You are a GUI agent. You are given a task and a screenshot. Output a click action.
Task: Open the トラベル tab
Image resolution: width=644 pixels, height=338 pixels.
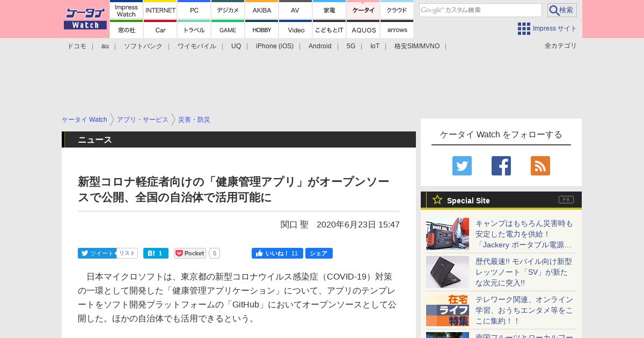tap(194, 29)
